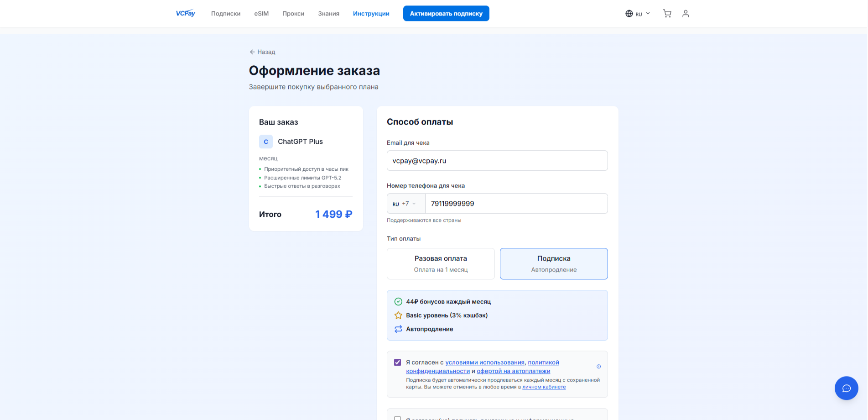This screenshot has height=420, width=868.
Task: Click the 1 499 ₽ total price
Action: (334, 214)
